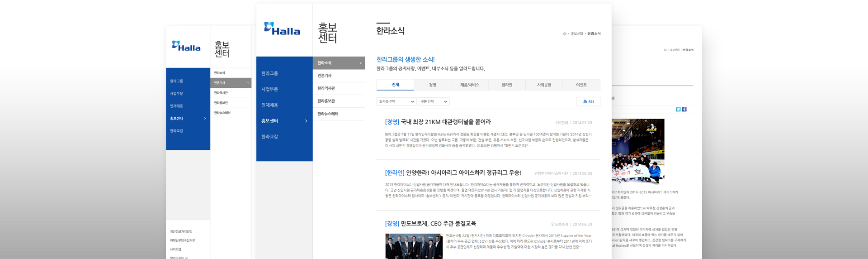Open 홍보센터 in the front window menu
The image size is (868, 259).
pyautogui.click(x=270, y=121)
